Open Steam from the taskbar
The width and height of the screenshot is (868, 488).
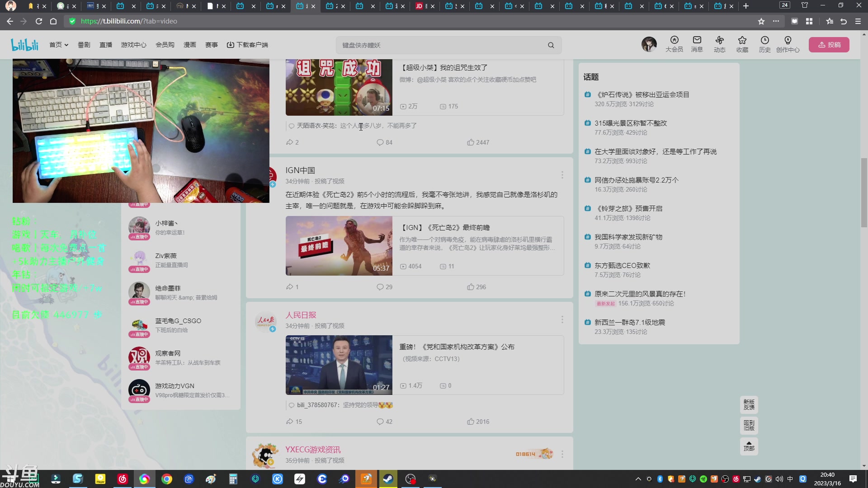pyautogui.click(x=388, y=479)
